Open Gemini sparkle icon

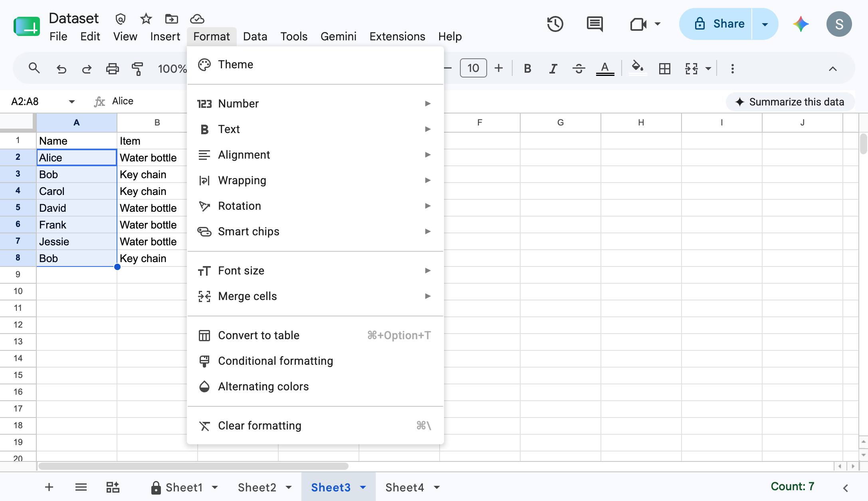pos(801,24)
